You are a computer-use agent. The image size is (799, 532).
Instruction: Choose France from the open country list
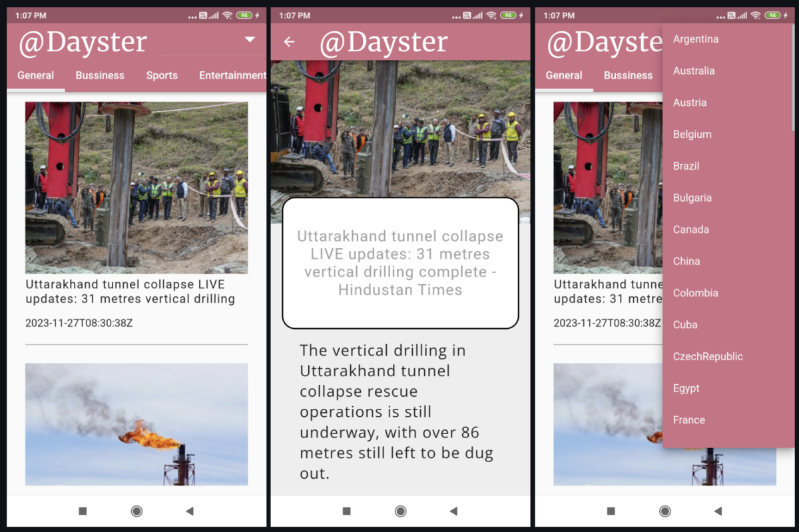688,419
